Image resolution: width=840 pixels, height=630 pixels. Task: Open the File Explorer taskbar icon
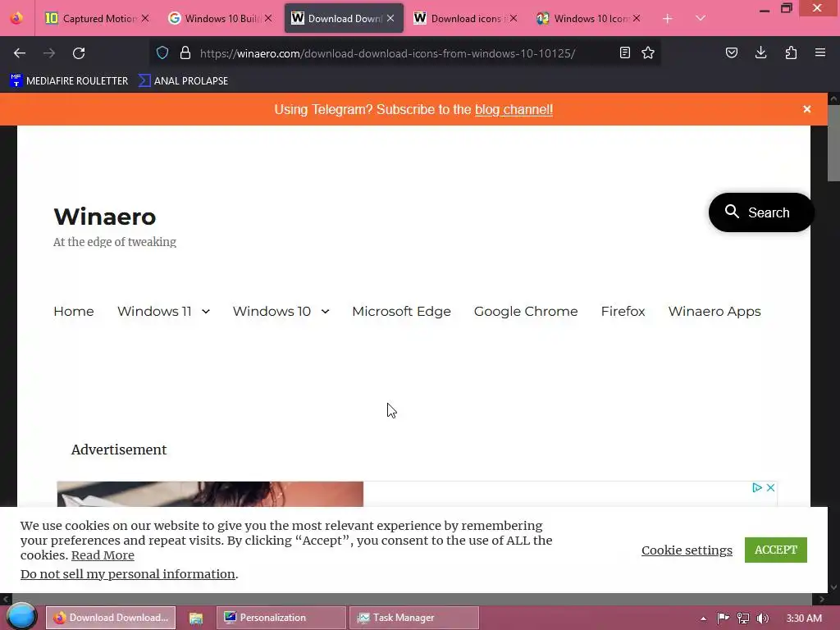(x=196, y=618)
